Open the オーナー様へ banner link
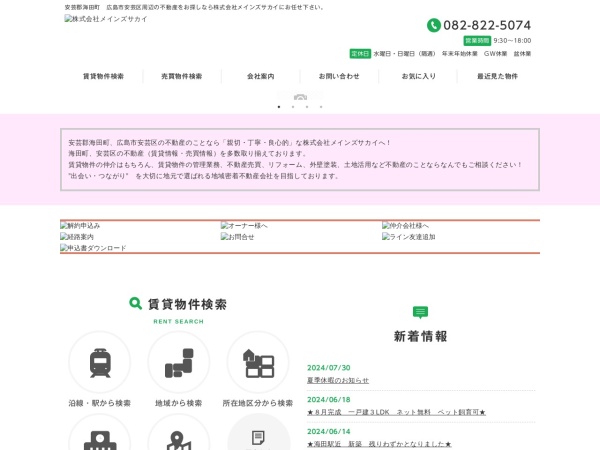Screen dimensions: 600x450 tap(244, 226)
